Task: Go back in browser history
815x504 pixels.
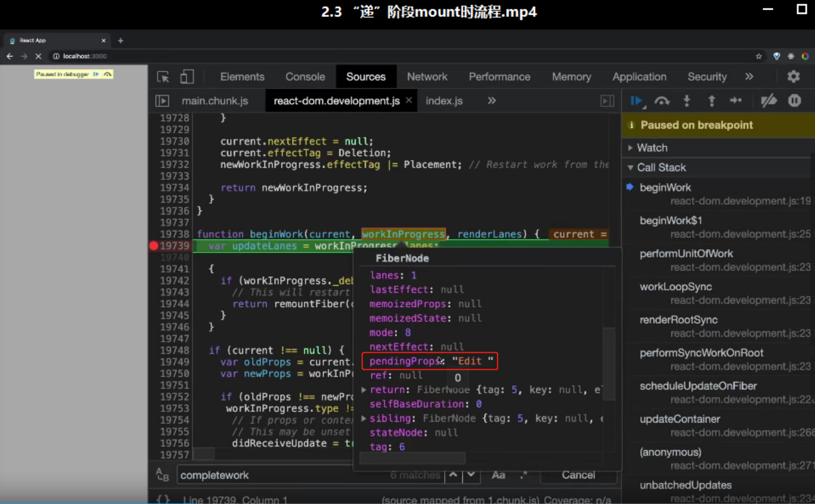Action: [x=10, y=56]
